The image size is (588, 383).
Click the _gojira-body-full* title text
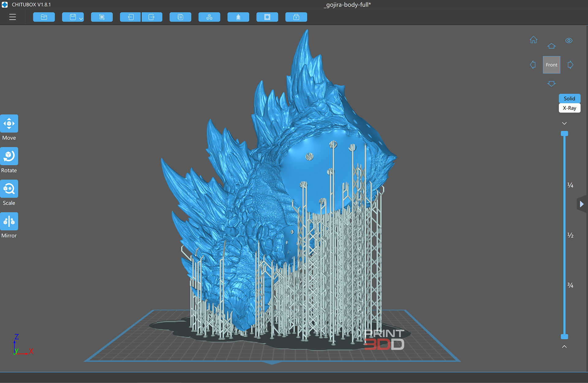point(347,5)
